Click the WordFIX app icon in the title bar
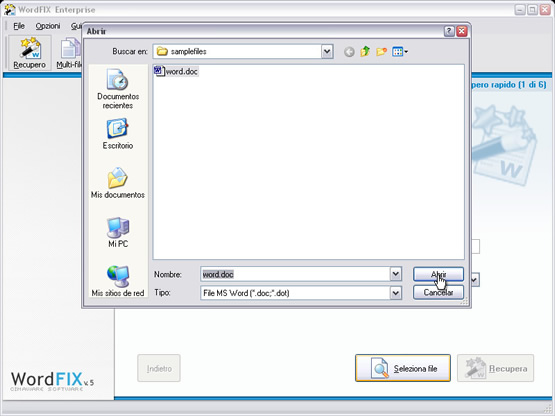 (x=10, y=10)
